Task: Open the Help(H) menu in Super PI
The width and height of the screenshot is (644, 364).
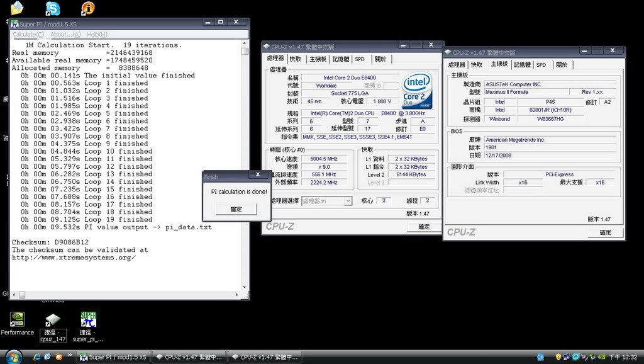Action: click(97, 35)
